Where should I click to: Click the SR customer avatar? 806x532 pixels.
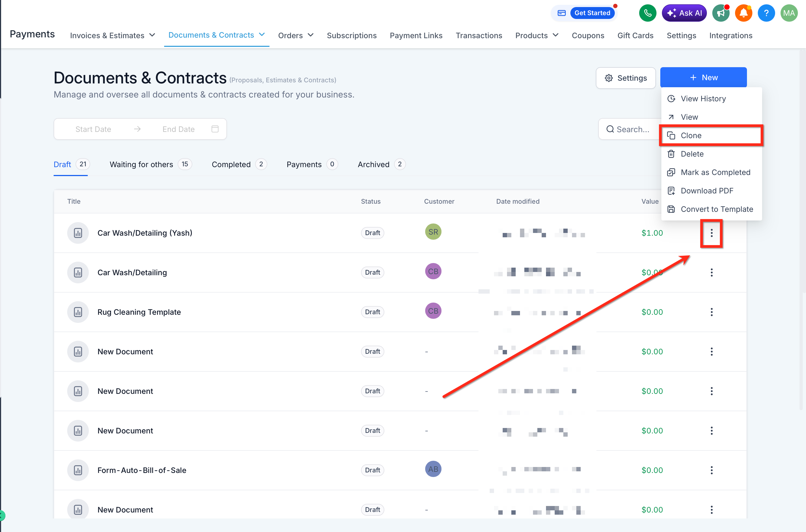(x=433, y=232)
